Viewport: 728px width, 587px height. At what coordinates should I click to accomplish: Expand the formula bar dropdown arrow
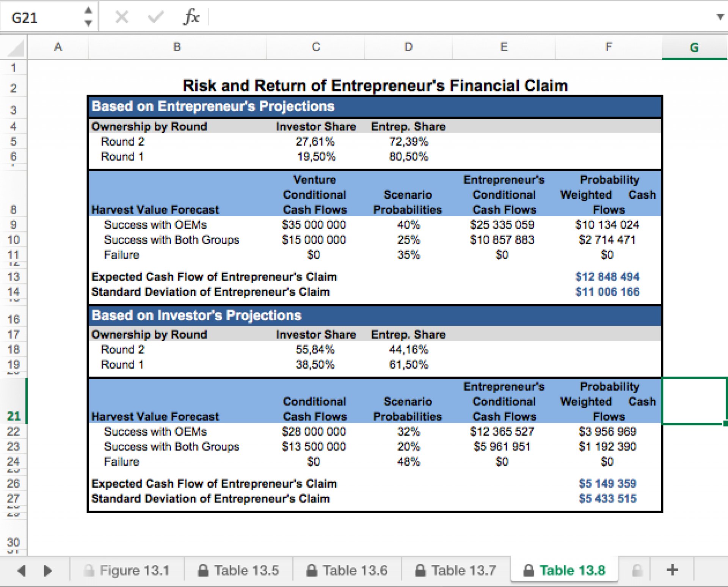[720, 17]
